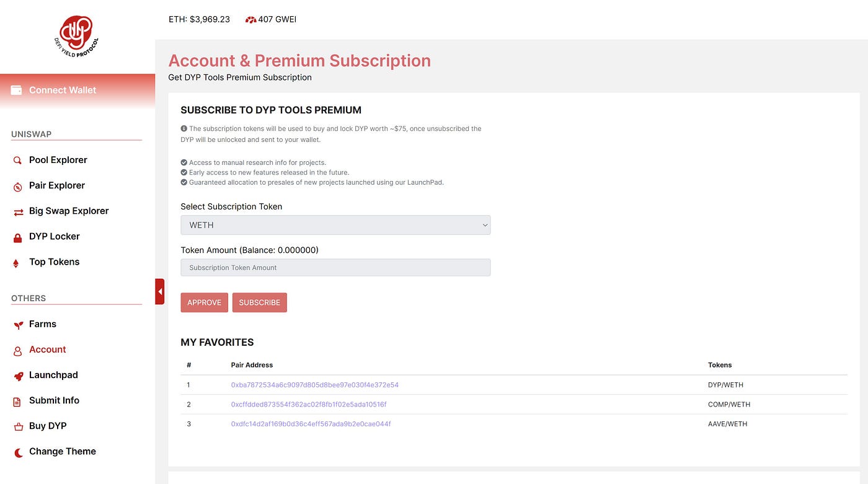The image size is (868, 484).
Task: Click the Pair Explorer compass icon
Action: (x=17, y=187)
